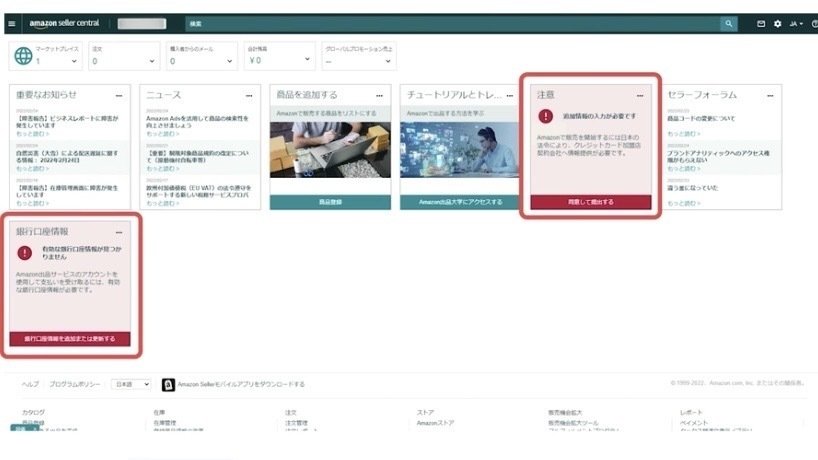Open options menu of 注意 card

click(640, 95)
